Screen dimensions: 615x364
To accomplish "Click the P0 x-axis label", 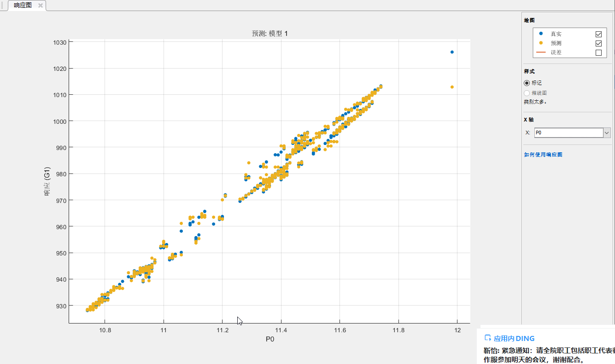I will pyautogui.click(x=270, y=340).
